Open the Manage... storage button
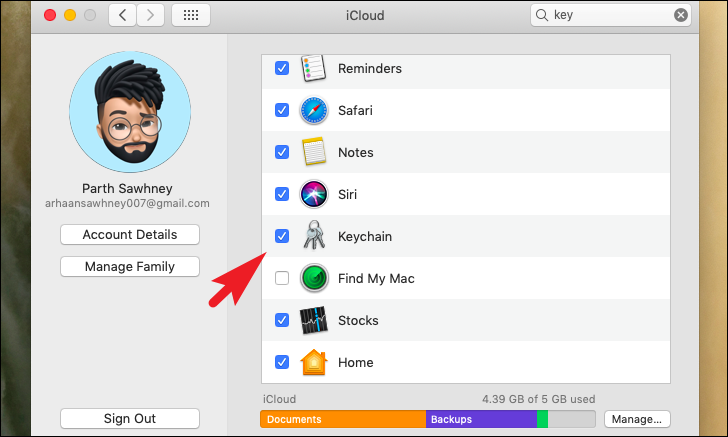728x437 pixels. coord(637,419)
